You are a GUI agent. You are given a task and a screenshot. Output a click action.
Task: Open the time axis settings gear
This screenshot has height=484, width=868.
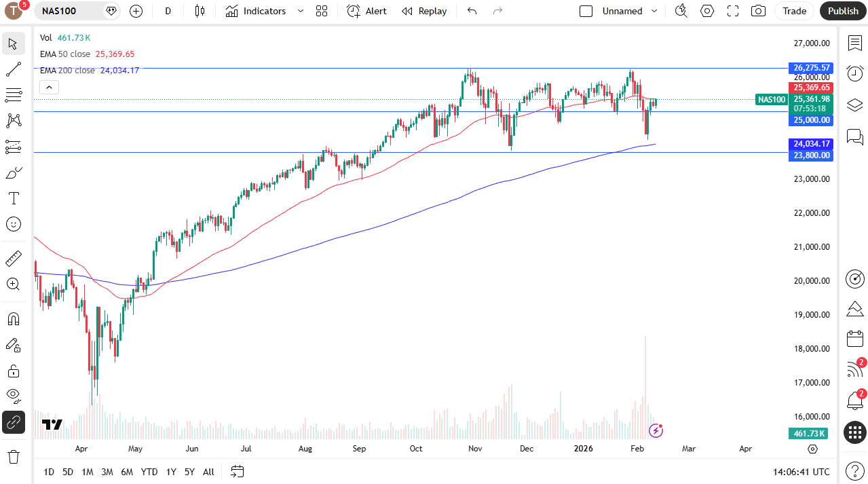812,449
